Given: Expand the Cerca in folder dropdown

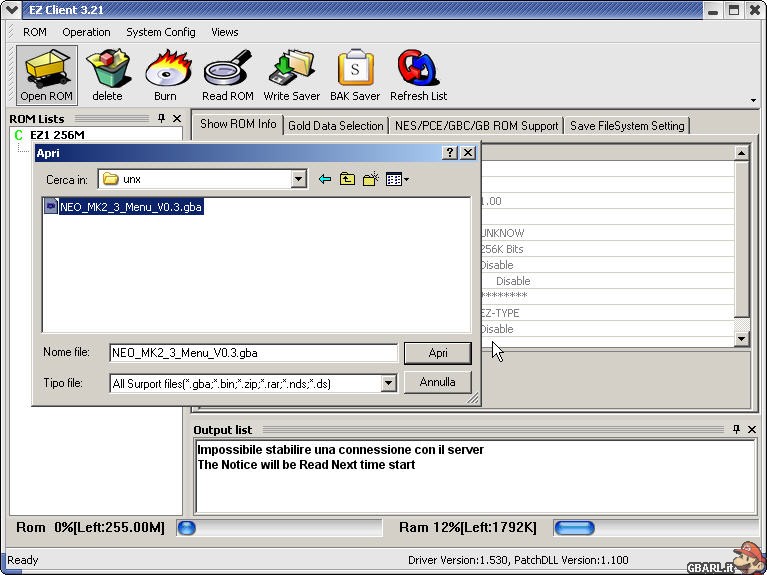Looking at the screenshot, I should [298, 179].
